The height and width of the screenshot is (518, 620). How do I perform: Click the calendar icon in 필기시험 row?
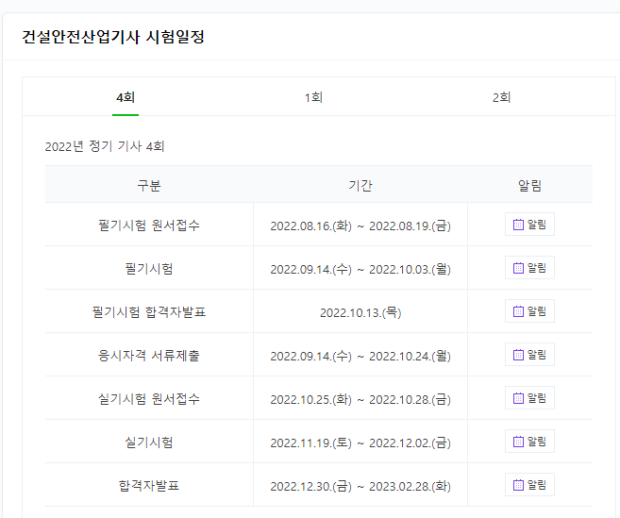(518, 268)
